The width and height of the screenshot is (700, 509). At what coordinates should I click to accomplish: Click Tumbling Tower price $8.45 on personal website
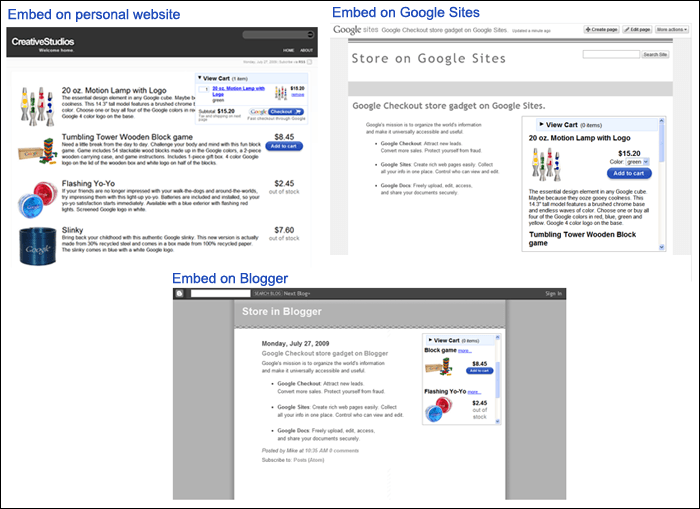click(284, 137)
